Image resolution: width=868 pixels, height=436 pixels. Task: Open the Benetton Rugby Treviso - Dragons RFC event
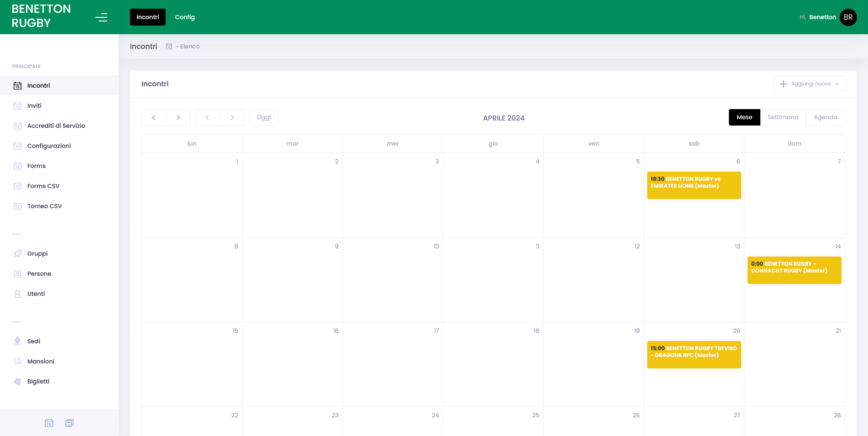click(694, 355)
